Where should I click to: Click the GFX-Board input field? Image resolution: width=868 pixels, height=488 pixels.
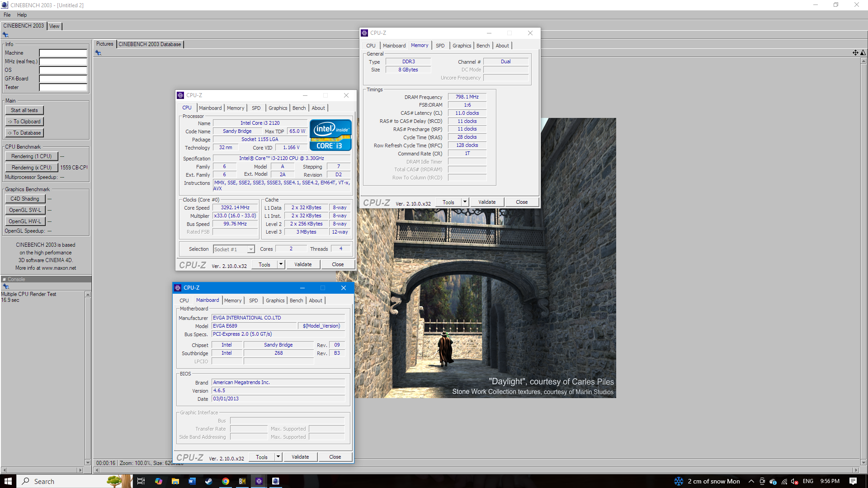pos(63,79)
